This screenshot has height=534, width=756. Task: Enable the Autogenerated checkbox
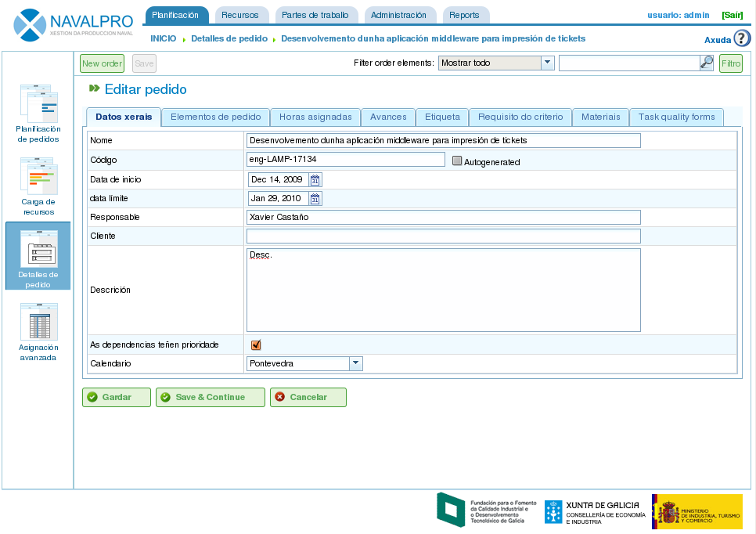pos(458,161)
